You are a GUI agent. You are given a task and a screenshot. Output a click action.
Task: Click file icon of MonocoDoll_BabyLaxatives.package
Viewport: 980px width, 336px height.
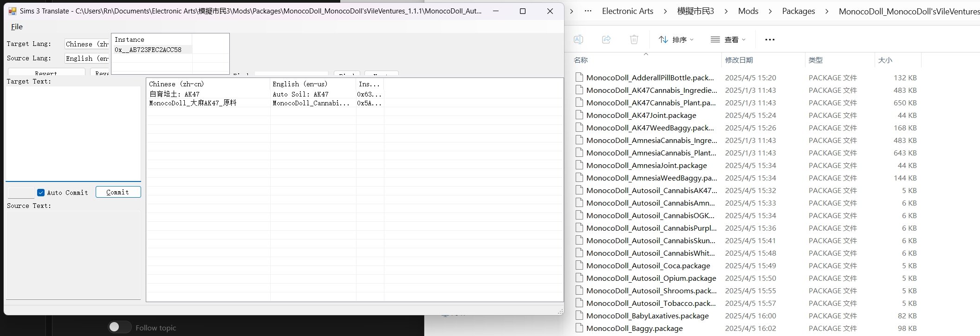(579, 316)
